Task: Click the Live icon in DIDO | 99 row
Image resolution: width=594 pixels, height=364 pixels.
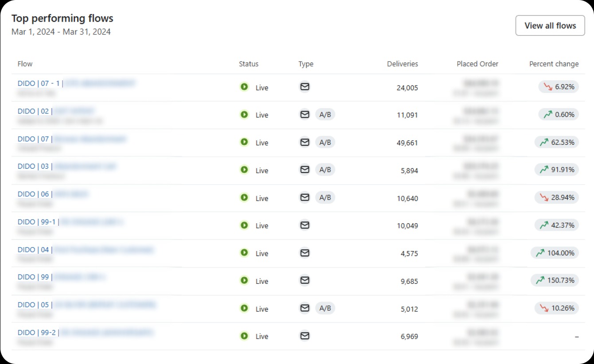Action: click(244, 280)
